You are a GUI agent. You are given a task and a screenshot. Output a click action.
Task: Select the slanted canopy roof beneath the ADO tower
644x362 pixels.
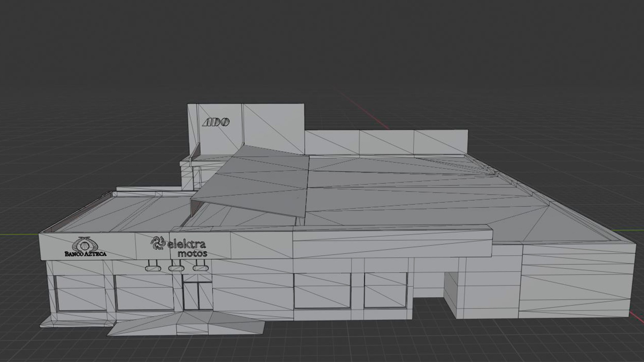point(250,181)
